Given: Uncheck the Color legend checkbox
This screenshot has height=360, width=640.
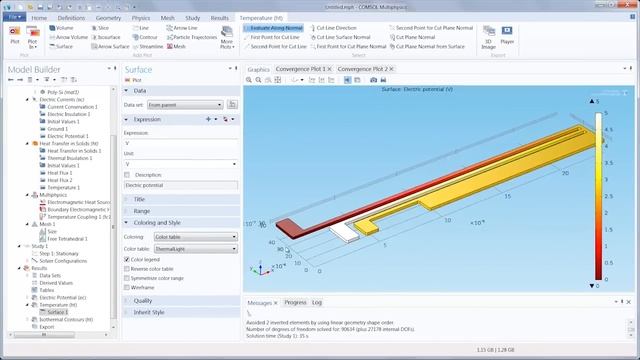Looking at the screenshot, I should [x=127, y=259].
